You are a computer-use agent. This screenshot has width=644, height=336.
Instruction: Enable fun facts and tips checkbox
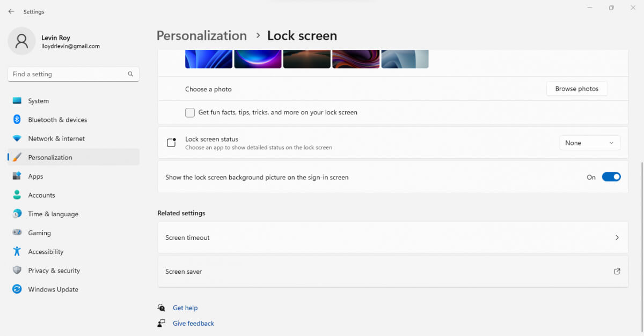pyautogui.click(x=190, y=113)
